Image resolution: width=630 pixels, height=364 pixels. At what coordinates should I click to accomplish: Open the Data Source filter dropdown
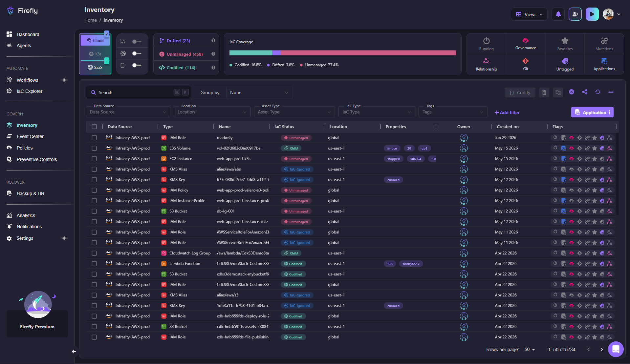click(x=128, y=112)
